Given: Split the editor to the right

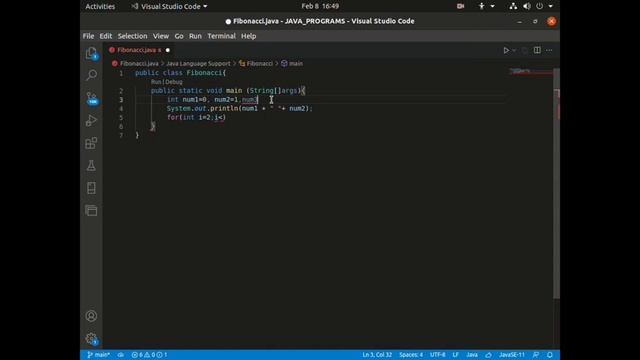Looking at the screenshot, I should pyautogui.click(x=537, y=50).
